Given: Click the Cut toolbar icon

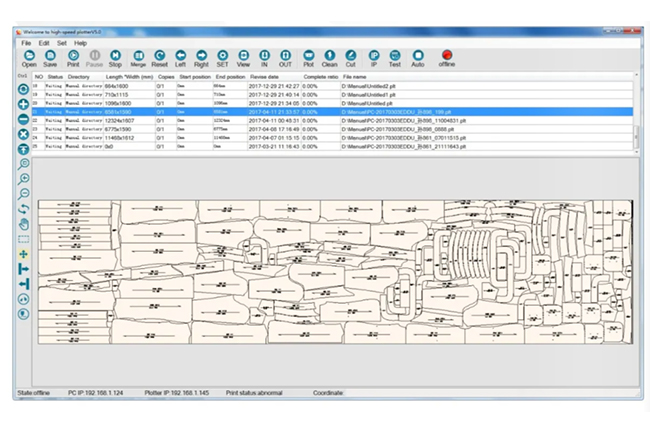Looking at the screenshot, I should (350, 57).
